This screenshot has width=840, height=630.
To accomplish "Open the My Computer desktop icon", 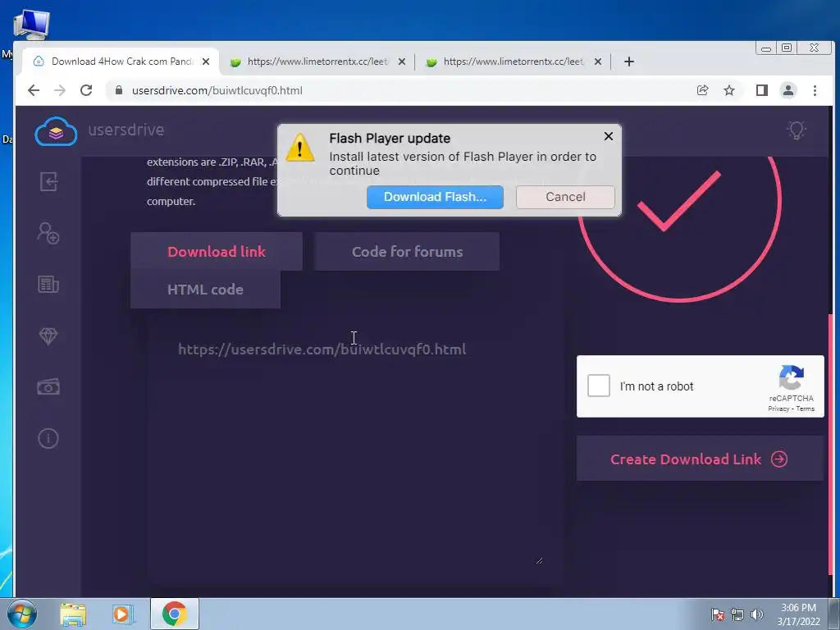I will [x=31, y=25].
